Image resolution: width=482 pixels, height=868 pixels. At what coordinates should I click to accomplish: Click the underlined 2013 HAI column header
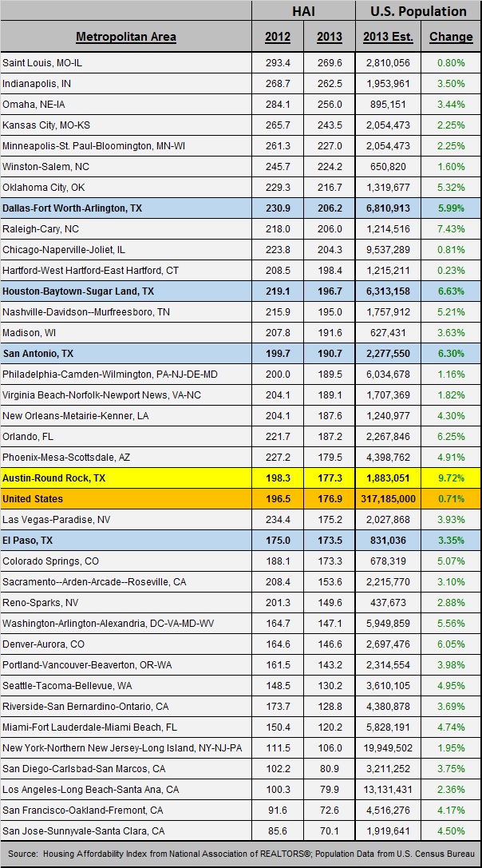[329, 37]
